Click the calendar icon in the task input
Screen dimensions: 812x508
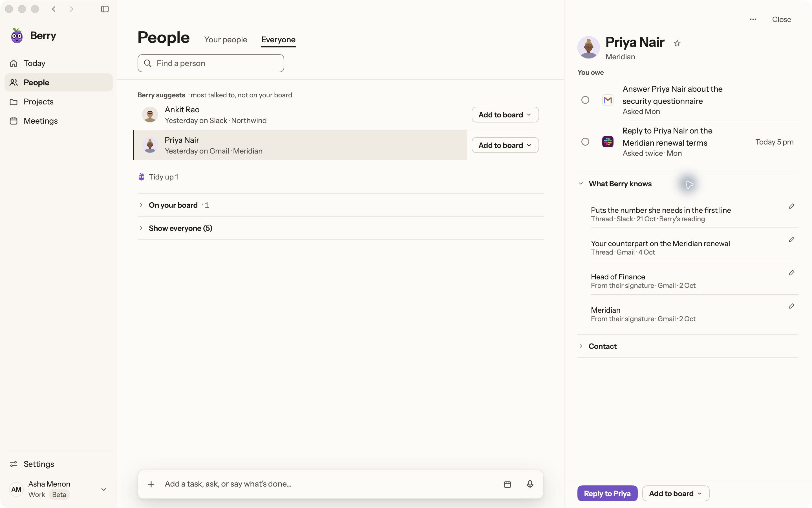point(507,484)
